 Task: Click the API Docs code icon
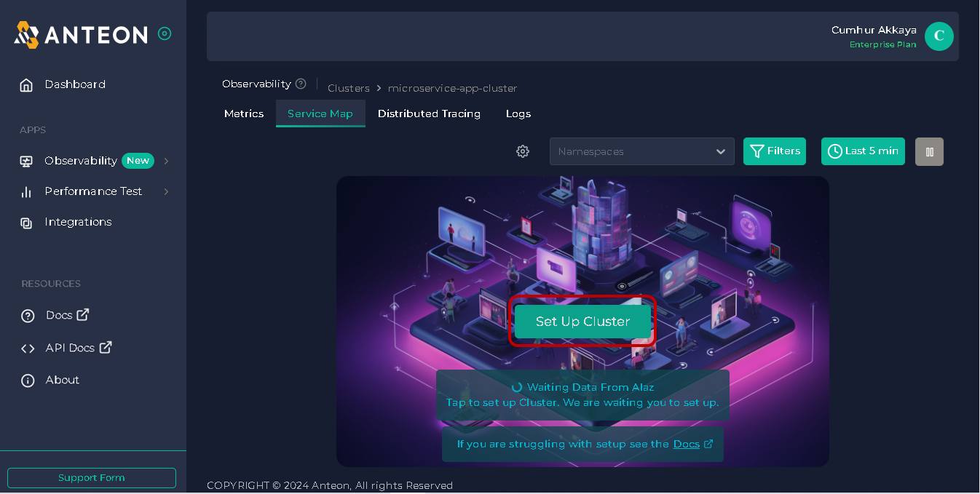tap(28, 348)
